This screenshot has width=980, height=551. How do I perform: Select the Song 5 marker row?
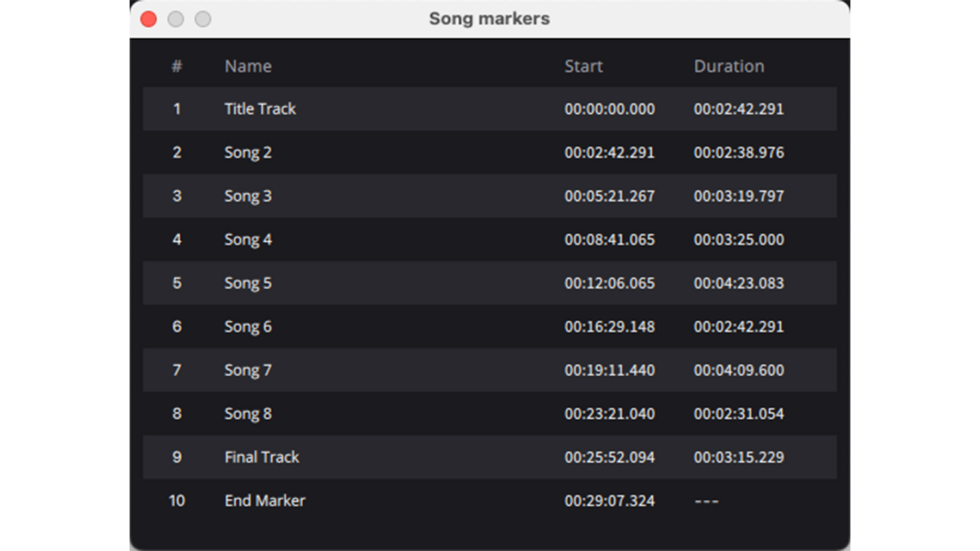tap(381, 283)
